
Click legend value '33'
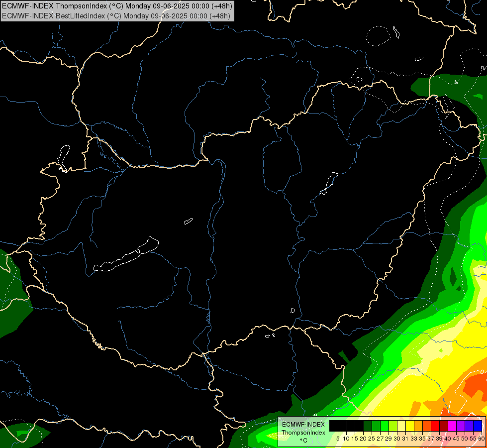414,439
